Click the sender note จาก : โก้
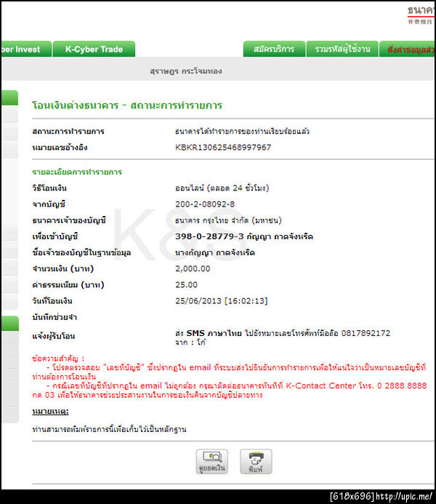Image resolution: width=436 pixels, height=504 pixels. click(190, 343)
